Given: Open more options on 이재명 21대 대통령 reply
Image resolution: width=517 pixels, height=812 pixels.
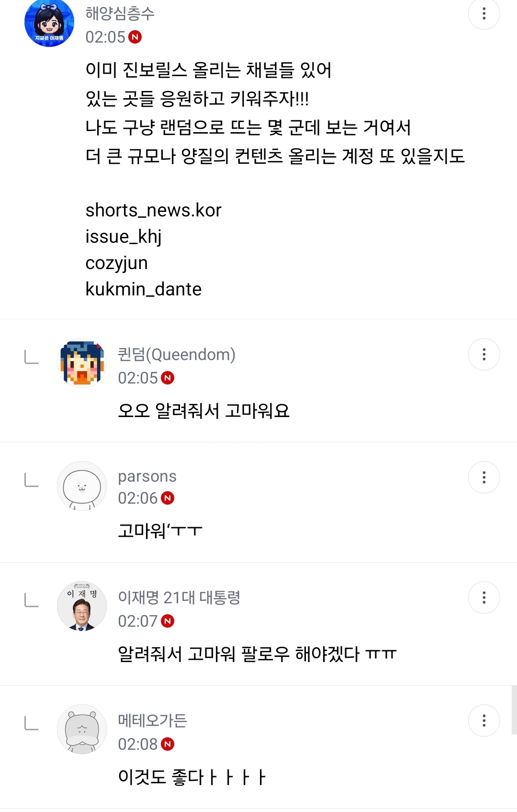Looking at the screenshot, I should tap(483, 598).
